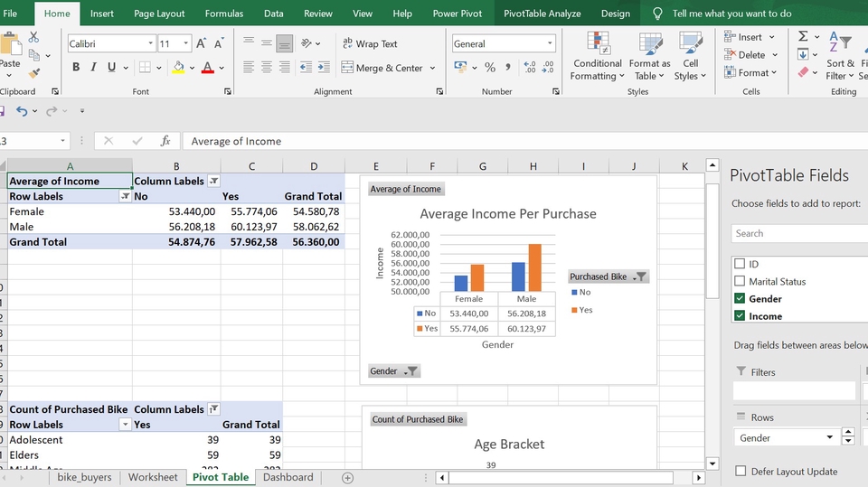868x487 pixels.
Task: Click the Insert Function fx icon
Action: 165,141
